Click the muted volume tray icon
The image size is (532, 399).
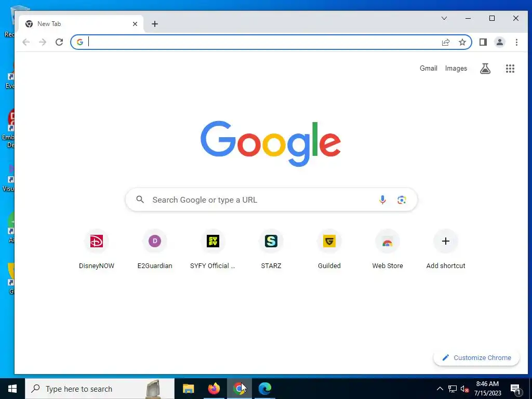tap(465, 389)
